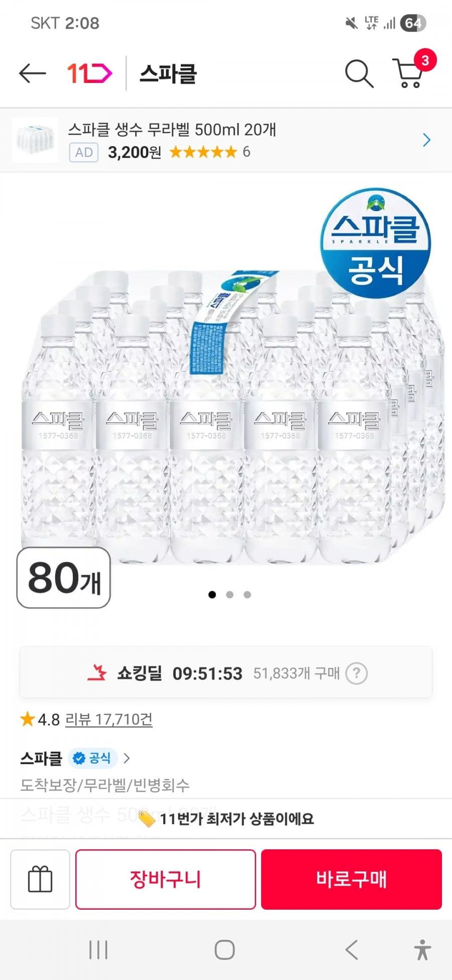Tap the question mark help icon

[x=357, y=673]
